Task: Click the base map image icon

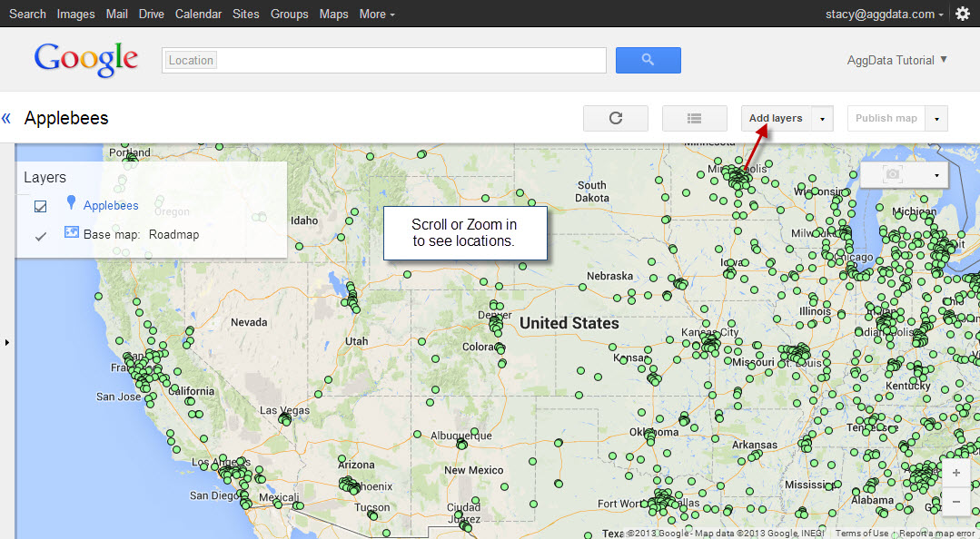Action: coord(72,232)
